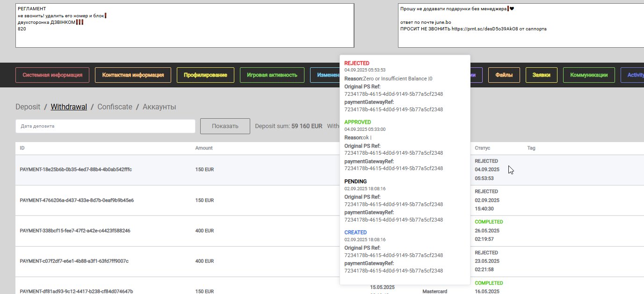Click REJECTED status dated 04.09.2025 in table
This screenshot has height=294, width=644.
(x=486, y=161)
